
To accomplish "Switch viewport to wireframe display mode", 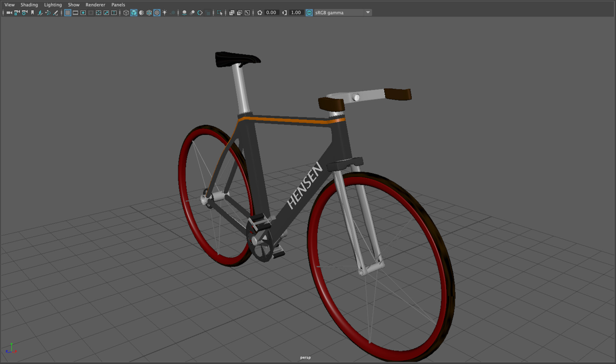I will (x=125, y=13).
